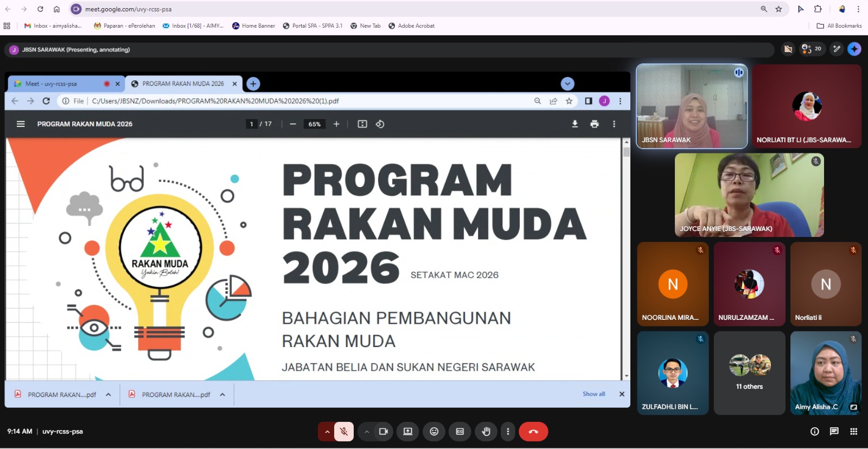Click the PDF page number field showing 1

click(251, 124)
